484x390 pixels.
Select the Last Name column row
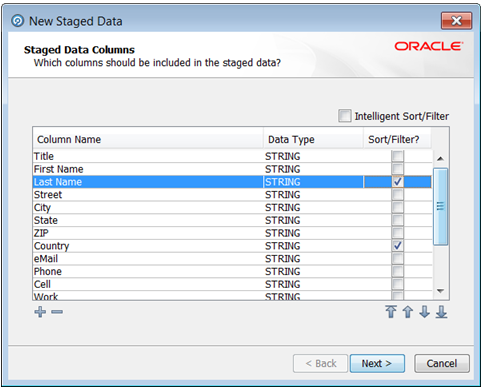[232, 182]
